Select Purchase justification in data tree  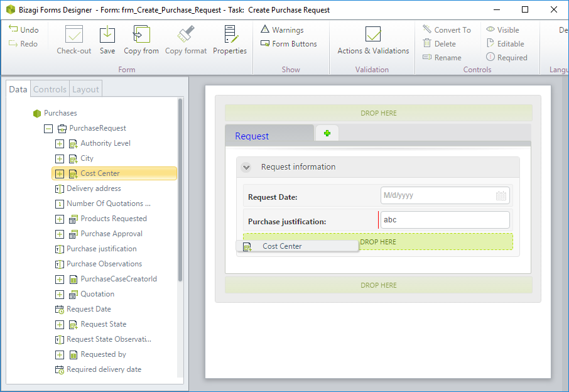96,249
